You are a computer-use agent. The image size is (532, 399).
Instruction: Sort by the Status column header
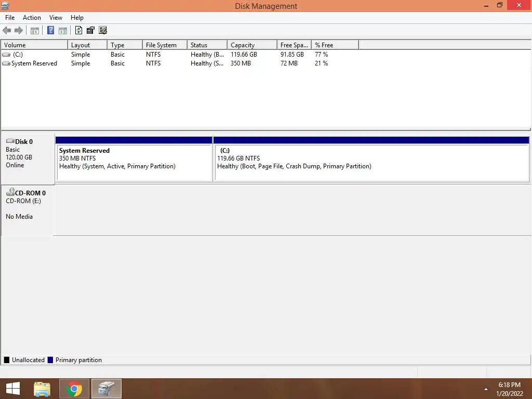[207, 45]
